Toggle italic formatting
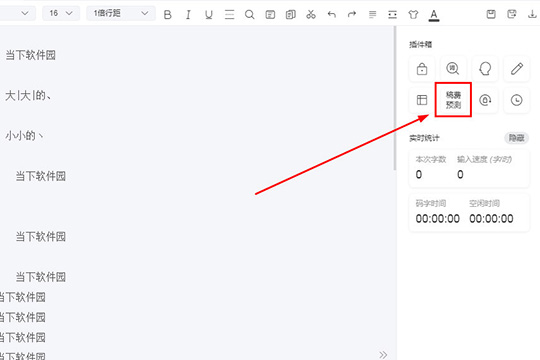This screenshot has height=360, width=540. click(x=188, y=14)
